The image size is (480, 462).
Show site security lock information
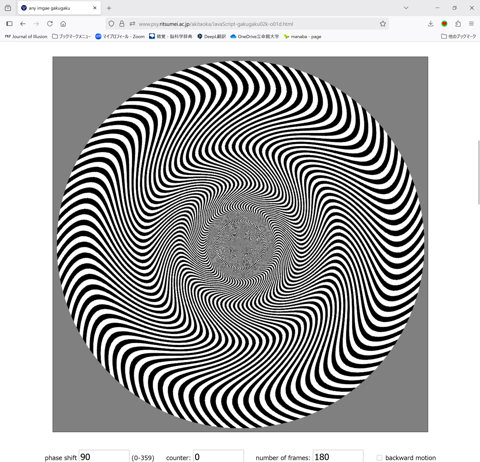tap(122, 24)
